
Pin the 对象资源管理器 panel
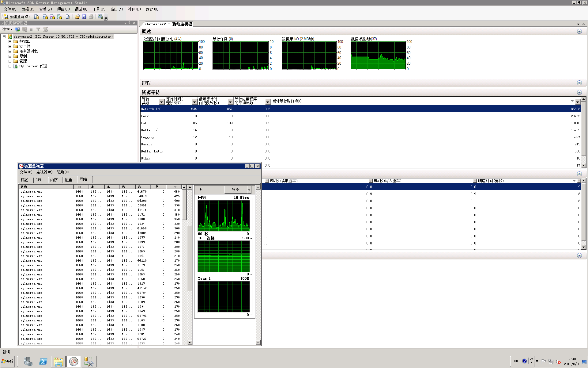[129, 23]
